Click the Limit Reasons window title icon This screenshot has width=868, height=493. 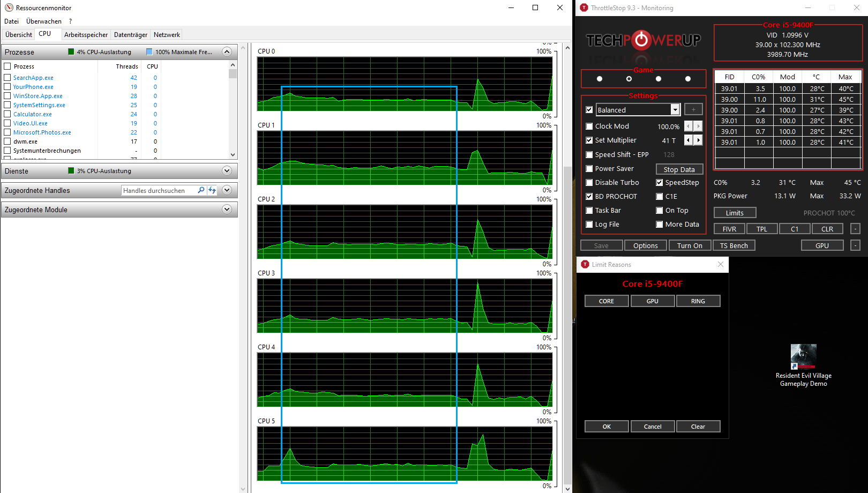585,264
